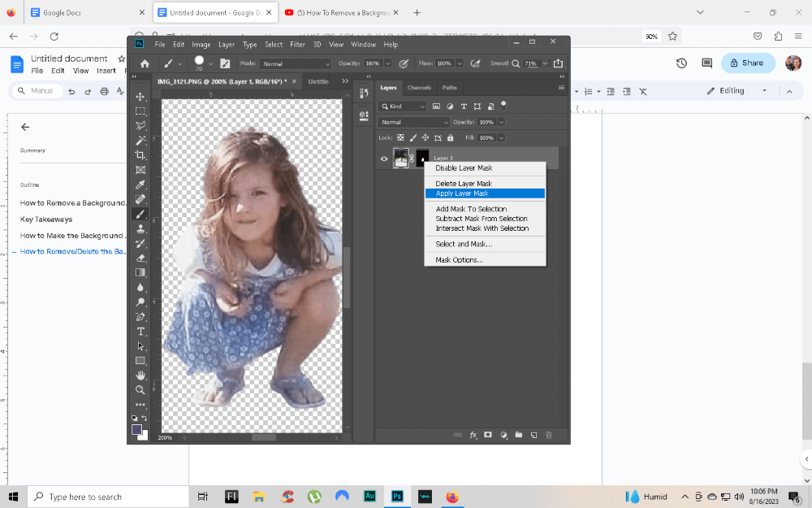Toggle type layer filter (T) in Layers
812x508 pixels.
[464, 106]
